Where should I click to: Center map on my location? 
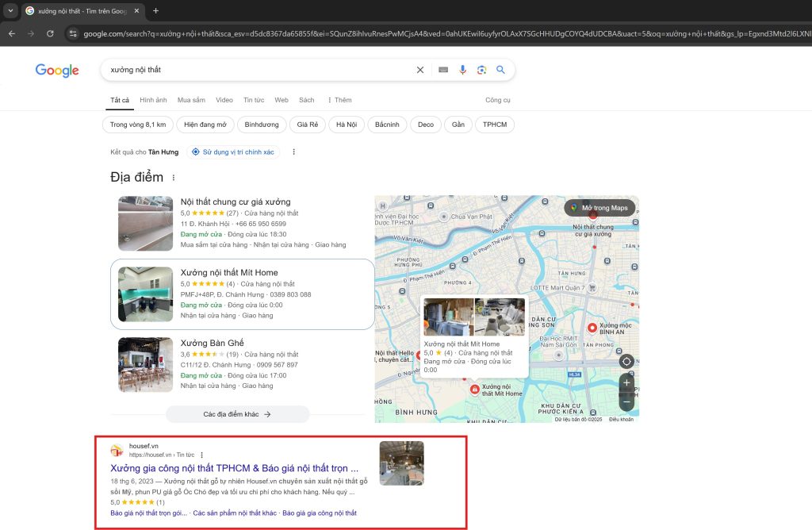(626, 361)
